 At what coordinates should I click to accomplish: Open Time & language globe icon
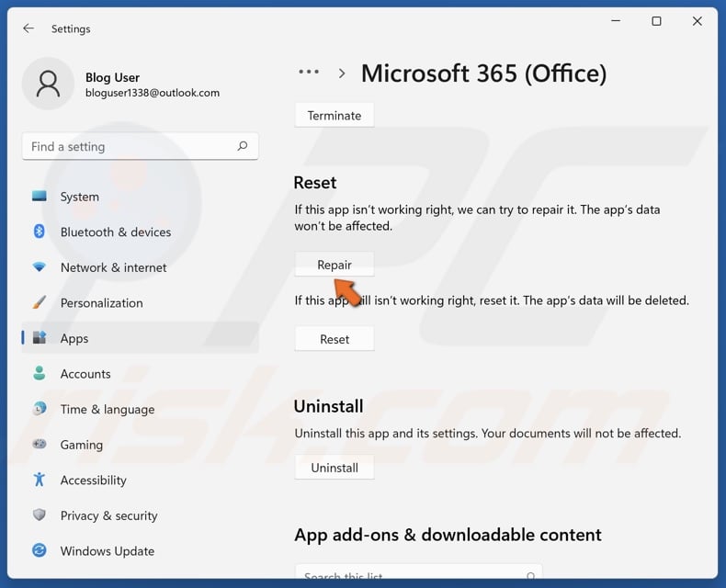40,409
